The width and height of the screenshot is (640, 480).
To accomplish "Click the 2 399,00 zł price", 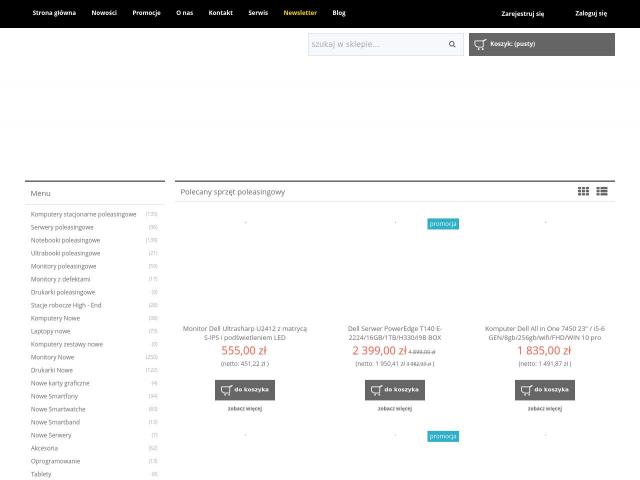I will [x=380, y=351].
